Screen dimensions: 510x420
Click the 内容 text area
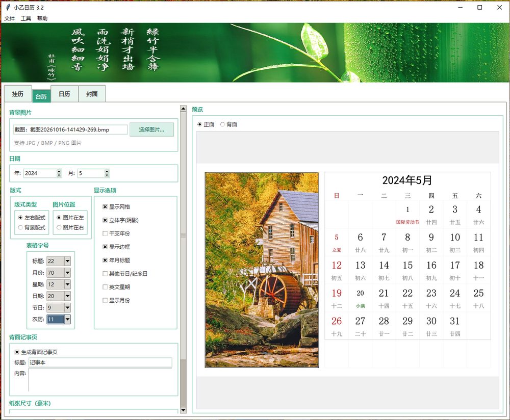pyautogui.click(x=100, y=380)
